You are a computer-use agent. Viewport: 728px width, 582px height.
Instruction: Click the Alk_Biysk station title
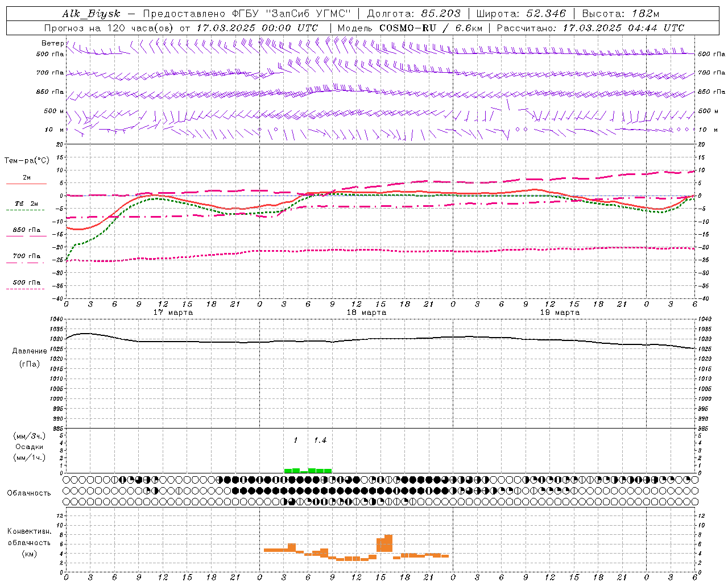click(x=91, y=14)
